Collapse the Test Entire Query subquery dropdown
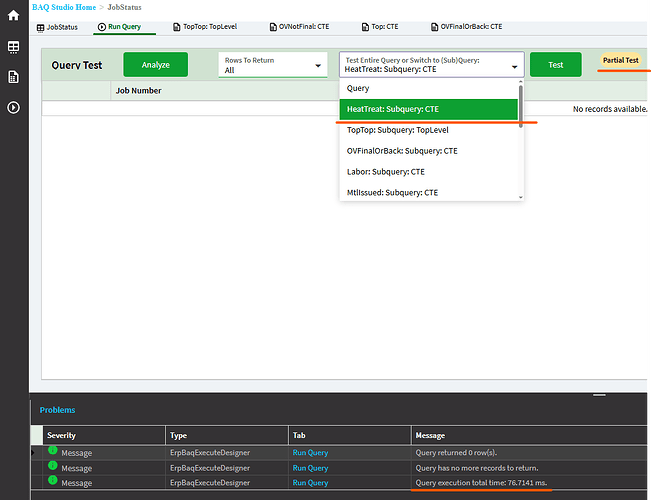 click(515, 66)
